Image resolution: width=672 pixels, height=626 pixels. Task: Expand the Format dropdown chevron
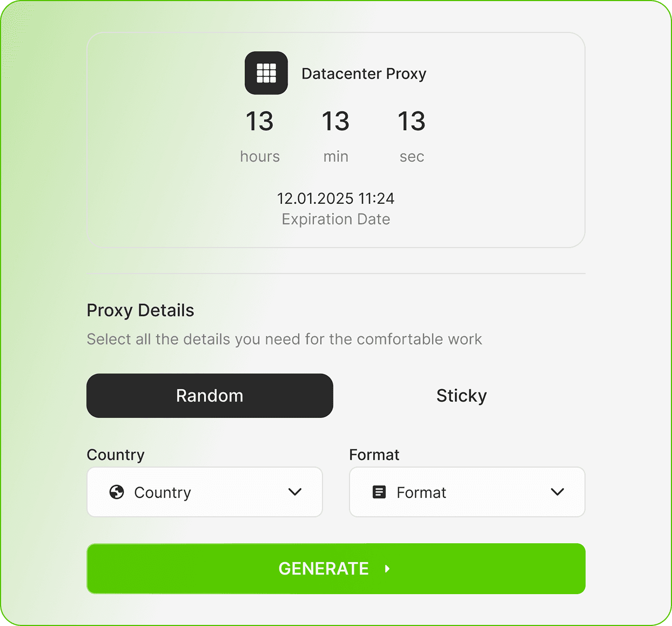(x=557, y=492)
